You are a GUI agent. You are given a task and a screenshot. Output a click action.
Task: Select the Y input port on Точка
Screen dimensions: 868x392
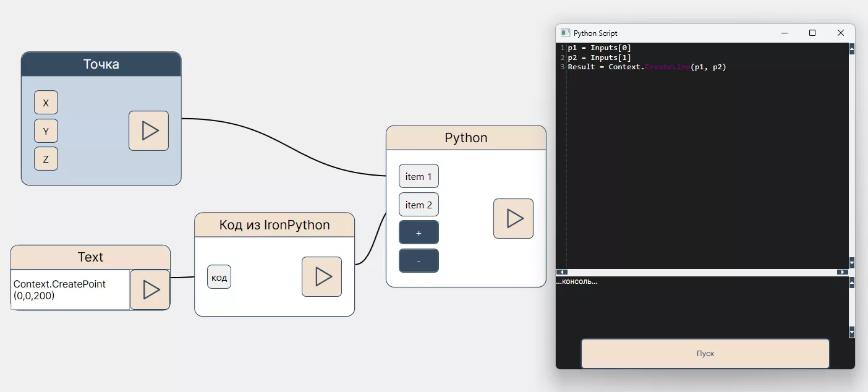(46, 131)
